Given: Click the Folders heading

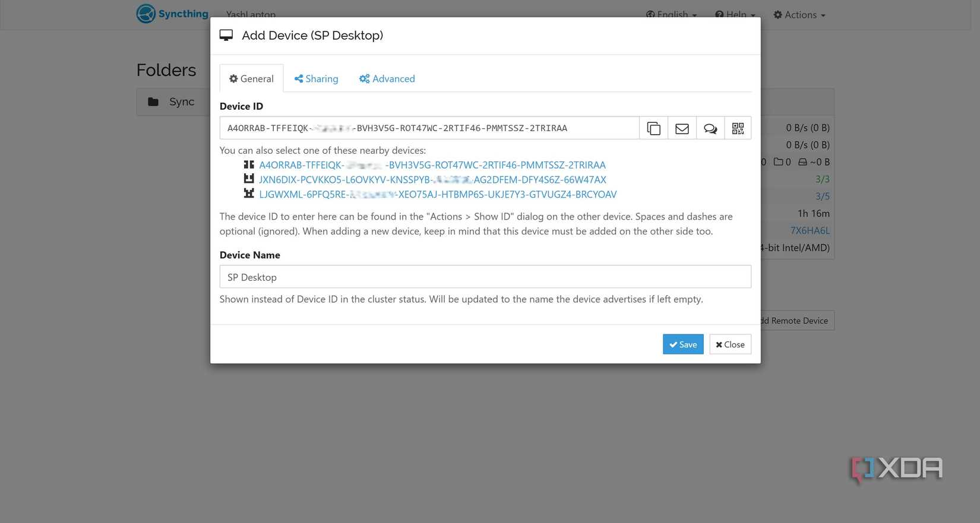Looking at the screenshot, I should (x=166, y=70).
